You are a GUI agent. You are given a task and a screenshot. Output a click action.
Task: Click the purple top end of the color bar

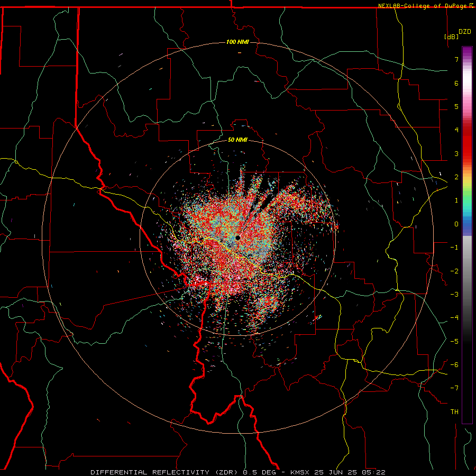(x=467, y=52)
